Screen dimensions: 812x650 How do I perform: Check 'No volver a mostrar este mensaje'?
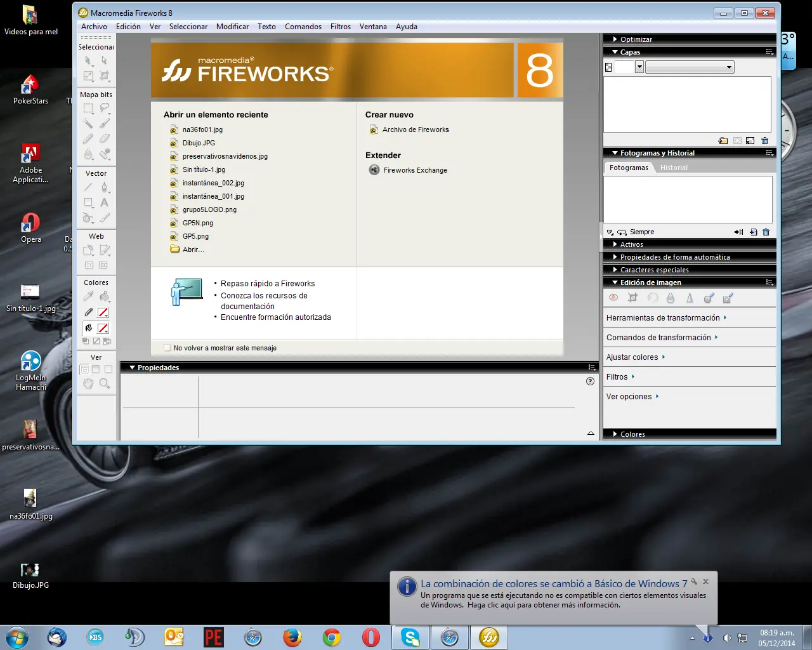coord(167,348)
